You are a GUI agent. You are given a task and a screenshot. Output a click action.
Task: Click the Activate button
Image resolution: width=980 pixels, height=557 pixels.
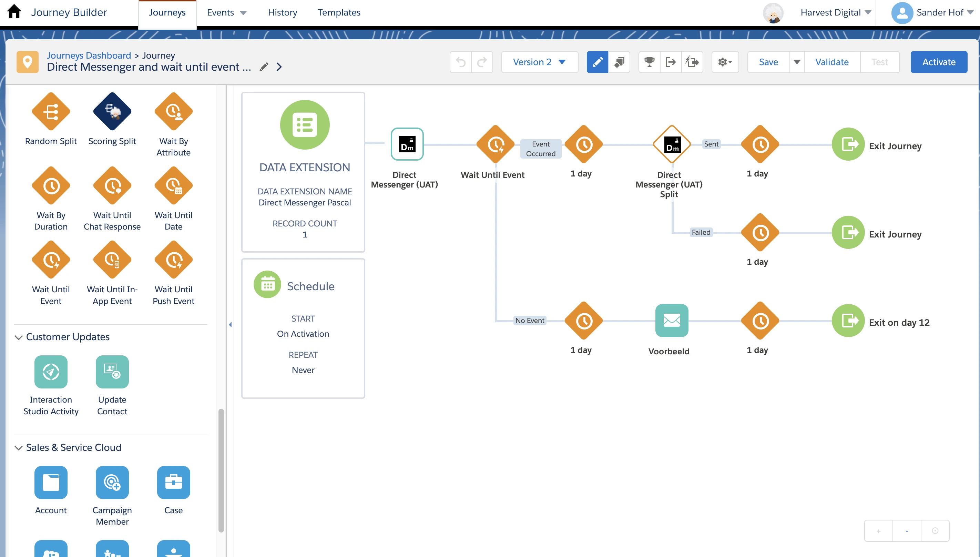point(939,62)
